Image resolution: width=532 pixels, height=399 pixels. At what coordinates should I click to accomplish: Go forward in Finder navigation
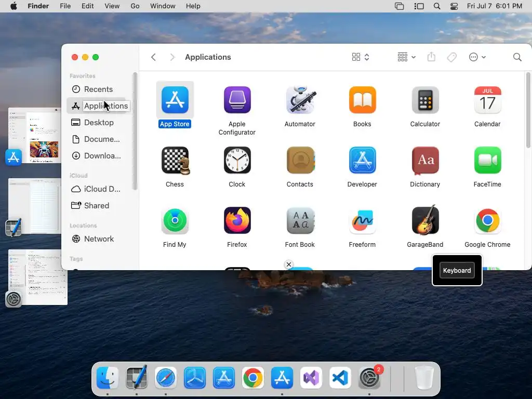tap(172, 57)
